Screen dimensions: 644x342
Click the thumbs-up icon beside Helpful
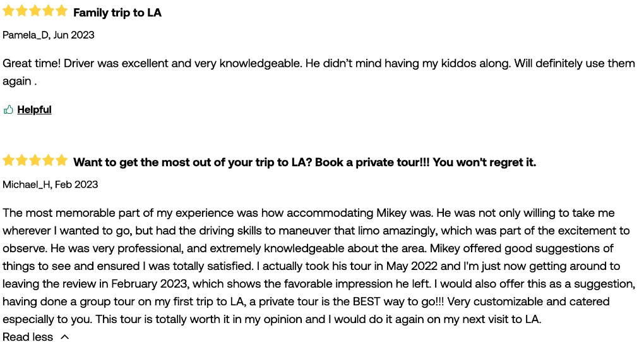pos(8,110)
